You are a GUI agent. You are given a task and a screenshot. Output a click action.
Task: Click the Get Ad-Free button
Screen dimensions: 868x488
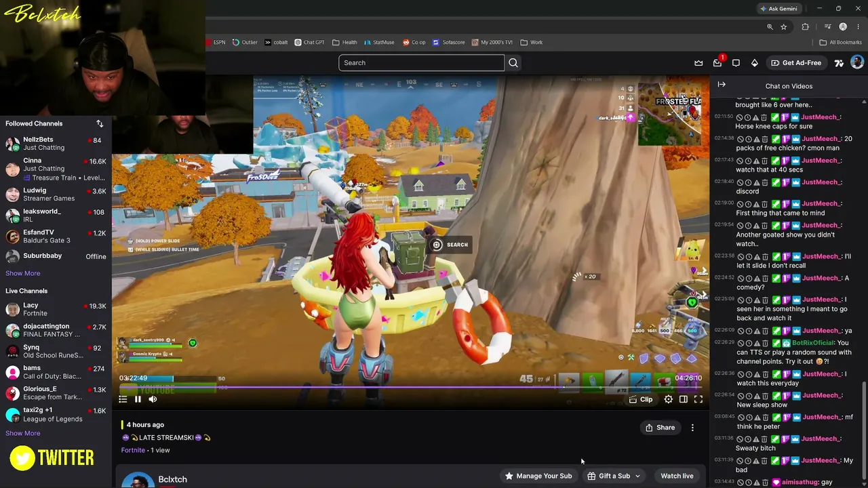[x=796, y=63]
